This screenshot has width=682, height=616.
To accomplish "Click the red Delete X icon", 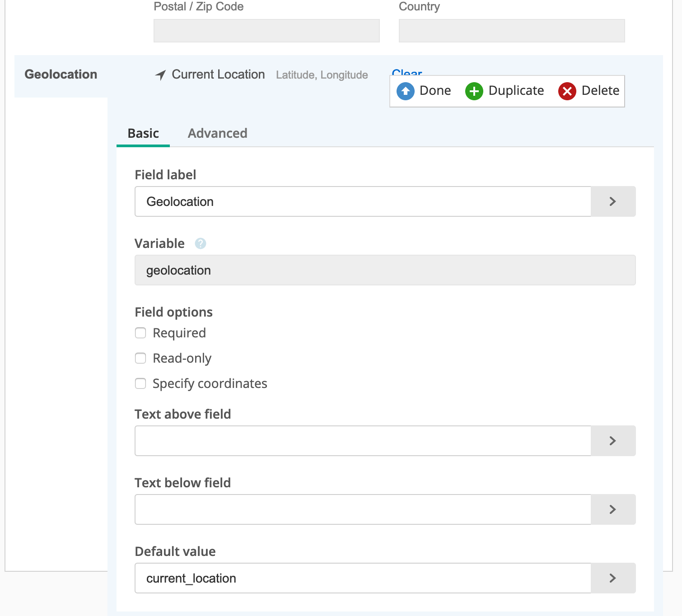I will click(567, 91).
